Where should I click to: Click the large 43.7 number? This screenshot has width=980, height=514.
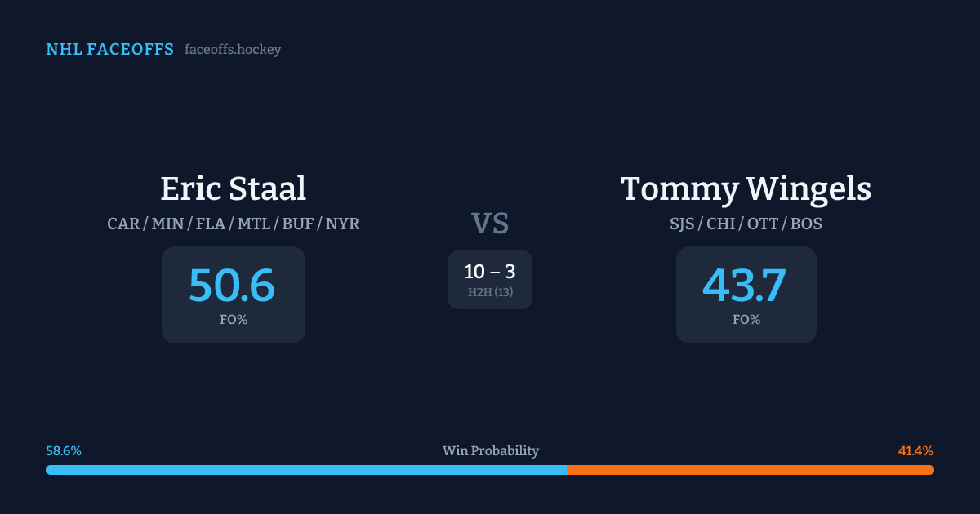tap(745, 286)
